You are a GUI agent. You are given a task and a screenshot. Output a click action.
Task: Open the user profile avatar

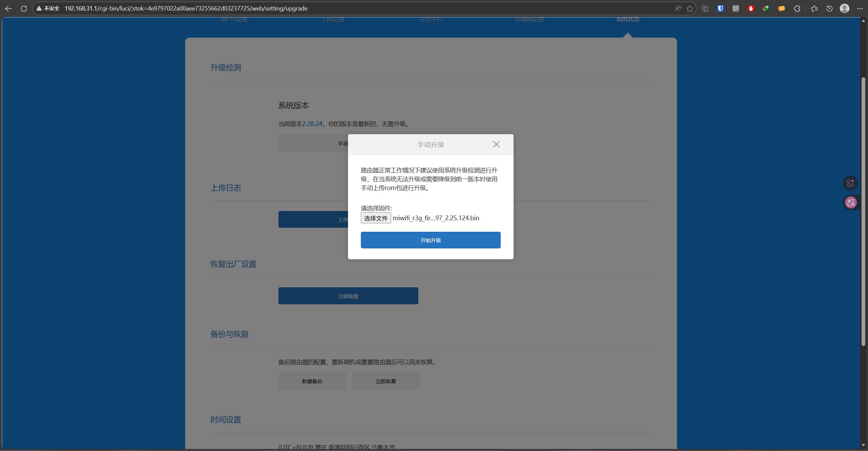[x=845, y=8]
